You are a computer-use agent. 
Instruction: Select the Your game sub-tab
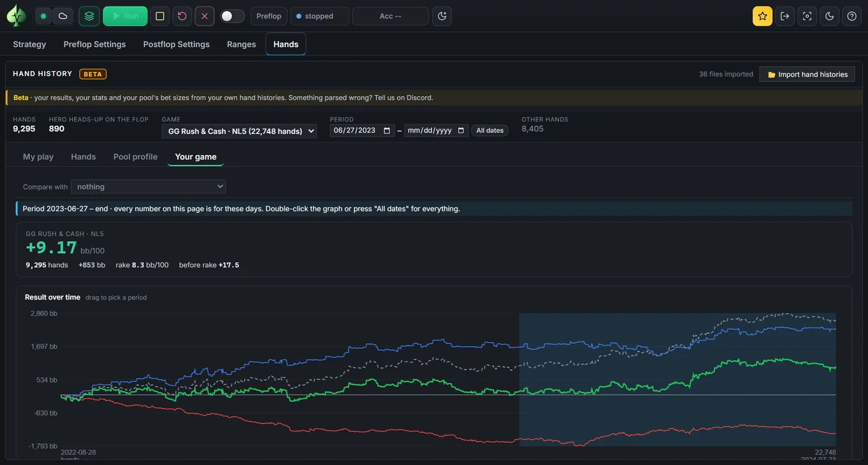[x=196, y=157]
